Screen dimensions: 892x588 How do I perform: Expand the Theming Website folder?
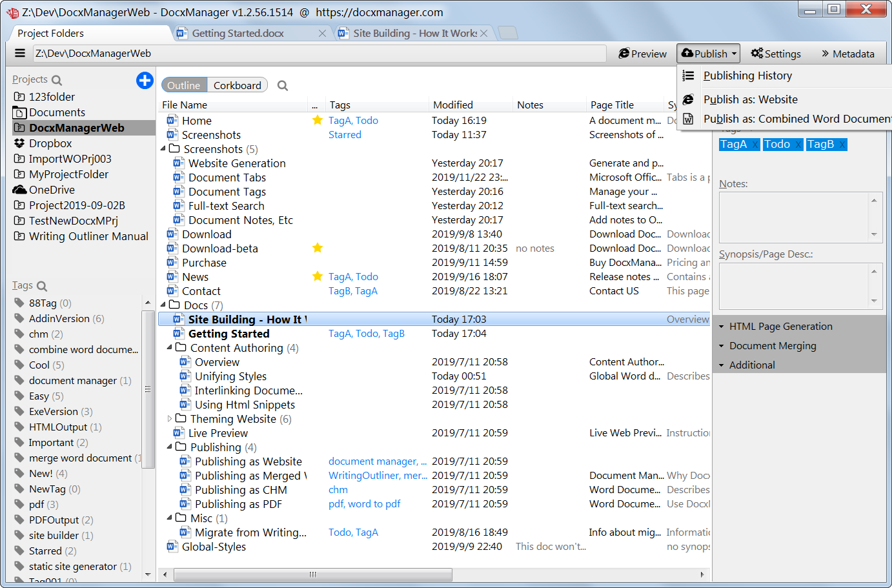(x=170, y=419)
